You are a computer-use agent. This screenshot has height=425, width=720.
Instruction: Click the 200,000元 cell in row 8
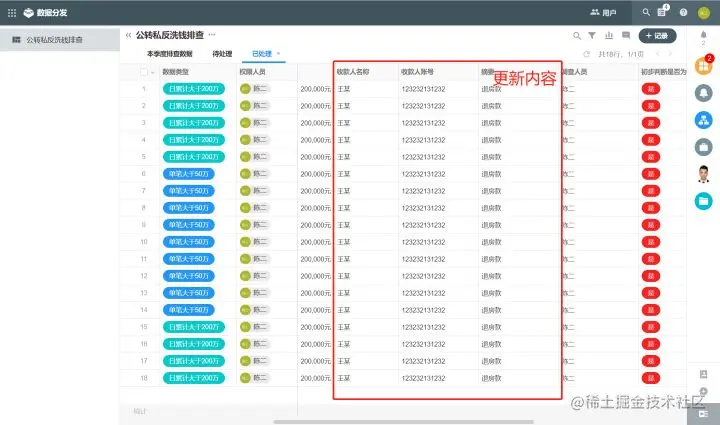pos(315,208)
